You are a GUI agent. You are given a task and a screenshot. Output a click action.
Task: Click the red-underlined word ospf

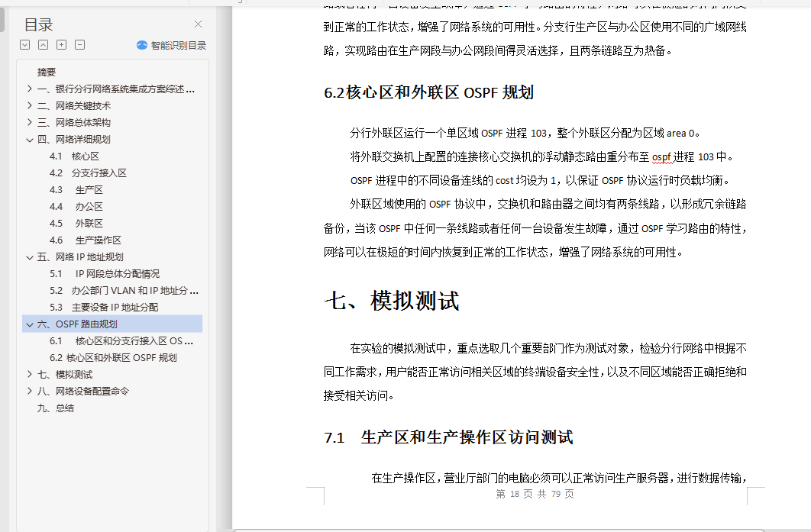pos(661,156)
